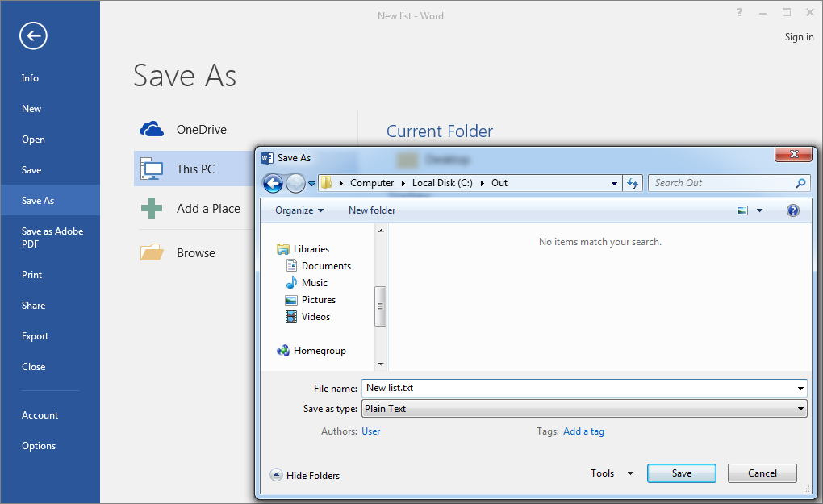Screen dimensions: 823x504
Task: Open the Tools dropdown menu
Action: [x=612, y=473]
